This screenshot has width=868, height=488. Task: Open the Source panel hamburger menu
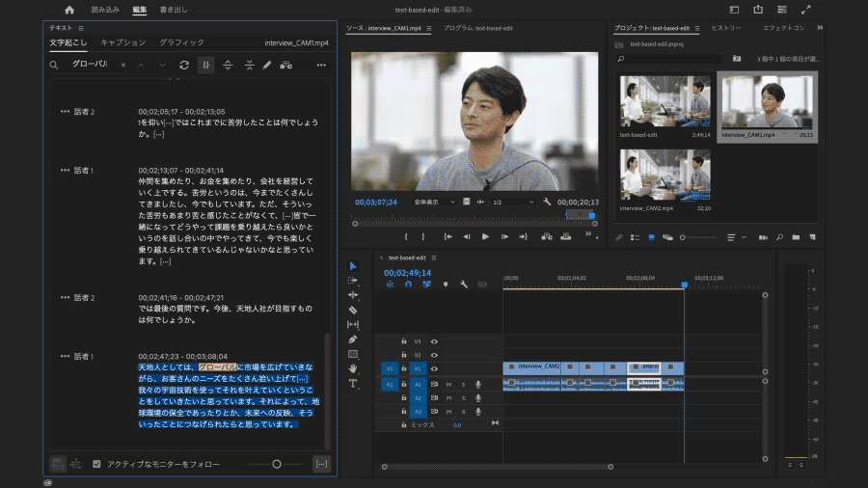429,28
